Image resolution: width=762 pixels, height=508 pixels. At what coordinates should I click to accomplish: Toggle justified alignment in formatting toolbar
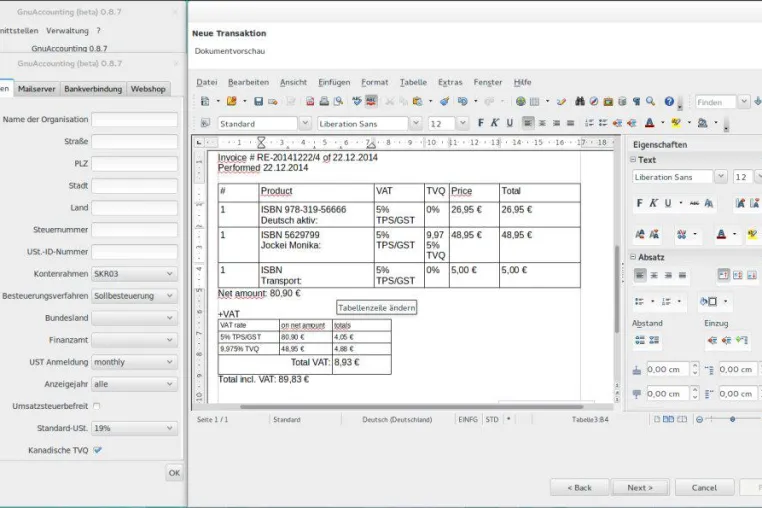tap(571, 123)
